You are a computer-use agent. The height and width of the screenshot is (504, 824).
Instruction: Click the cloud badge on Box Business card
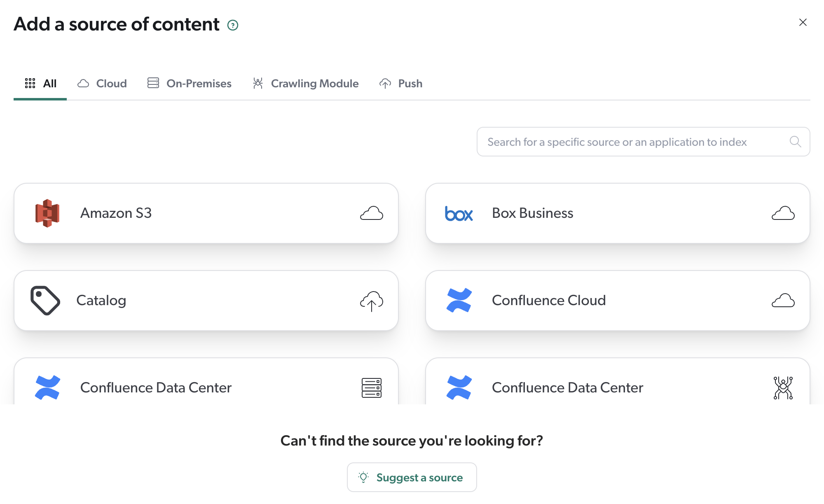783,213
